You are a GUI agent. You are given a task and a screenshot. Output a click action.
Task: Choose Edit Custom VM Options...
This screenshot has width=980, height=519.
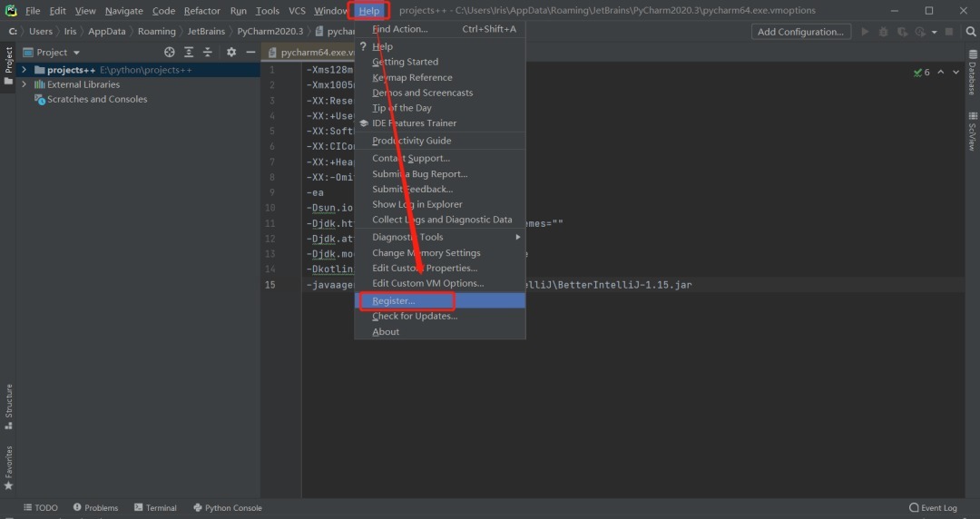440,283
